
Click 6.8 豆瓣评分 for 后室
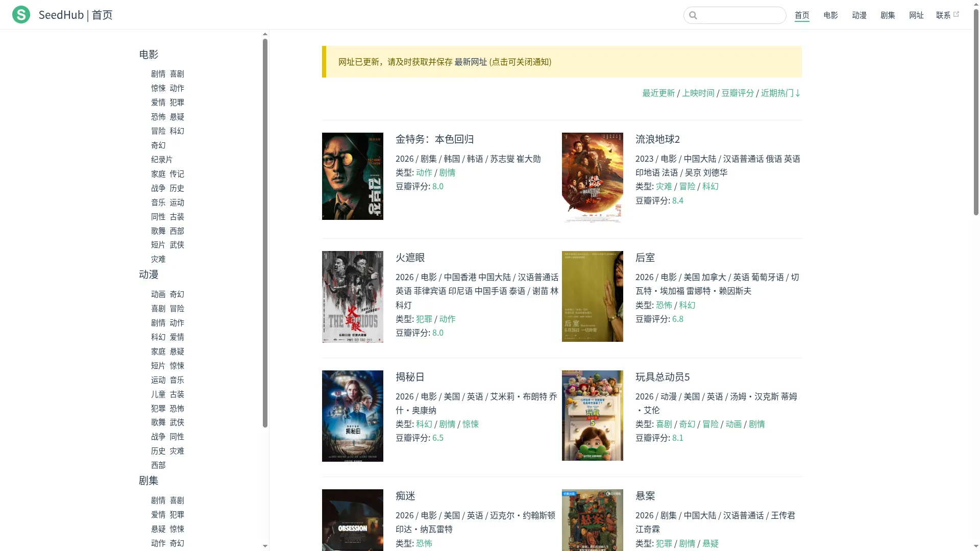[677, 319]
